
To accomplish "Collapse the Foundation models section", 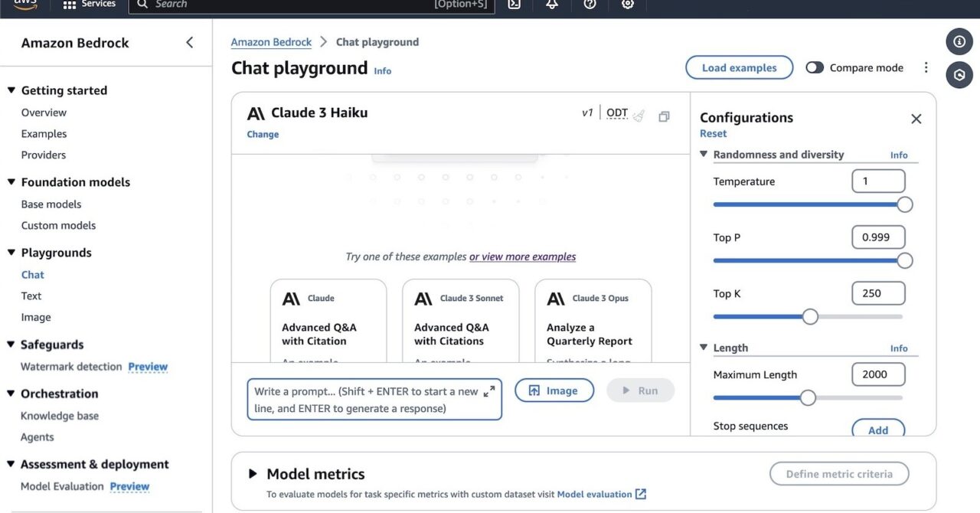I will pyautogui.click(x=11, y=182).
